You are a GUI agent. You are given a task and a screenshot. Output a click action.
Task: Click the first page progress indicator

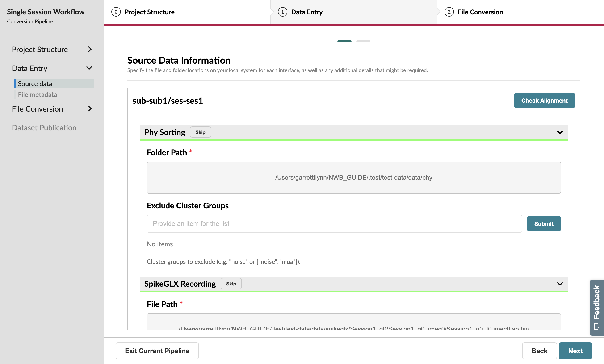pos(344,41)
